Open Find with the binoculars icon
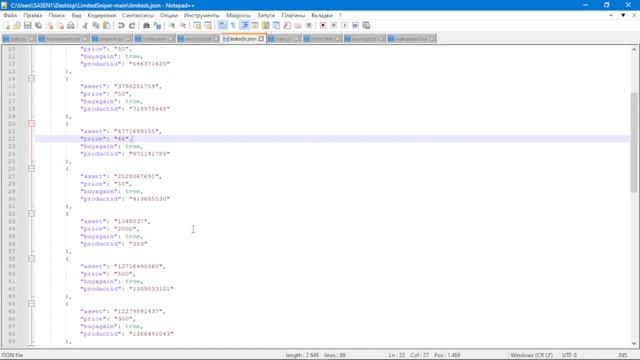 pos(146,25)
